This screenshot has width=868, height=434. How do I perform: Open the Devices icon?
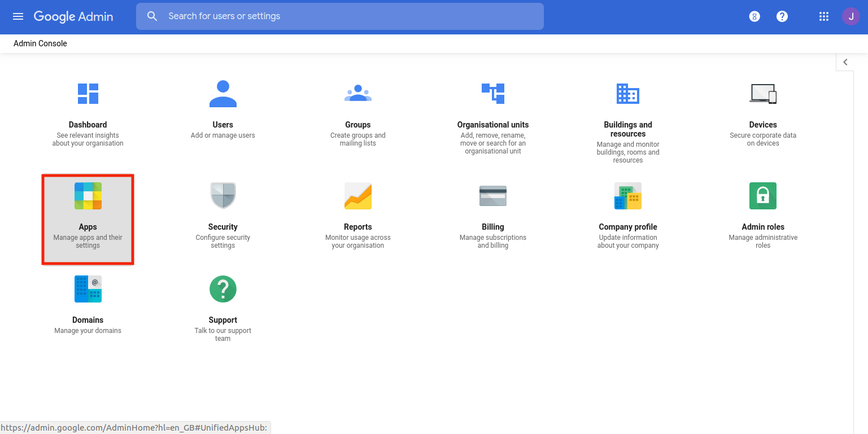click(x=763, y=94)
